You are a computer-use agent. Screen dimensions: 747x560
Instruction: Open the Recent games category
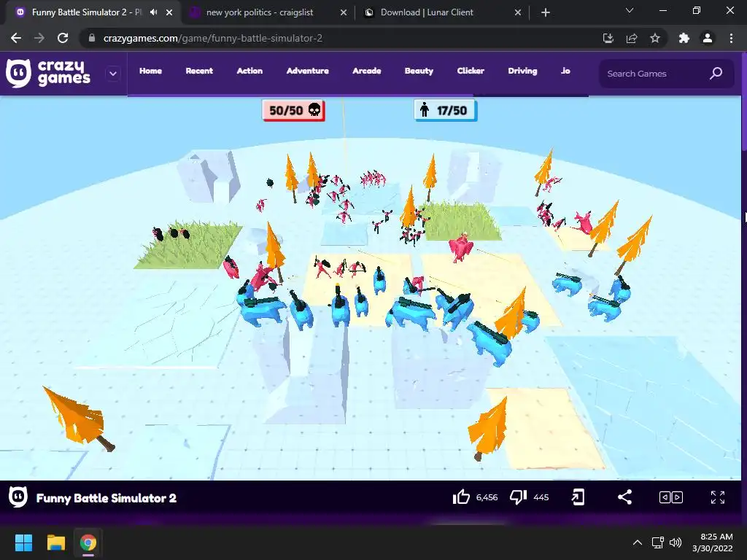point(199,71)
